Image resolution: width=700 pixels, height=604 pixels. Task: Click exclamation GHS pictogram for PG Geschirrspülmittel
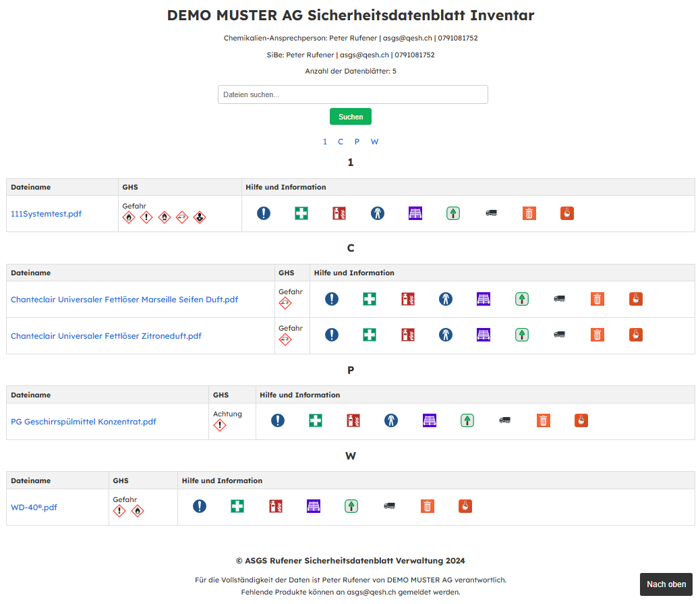tap(220, 425)
